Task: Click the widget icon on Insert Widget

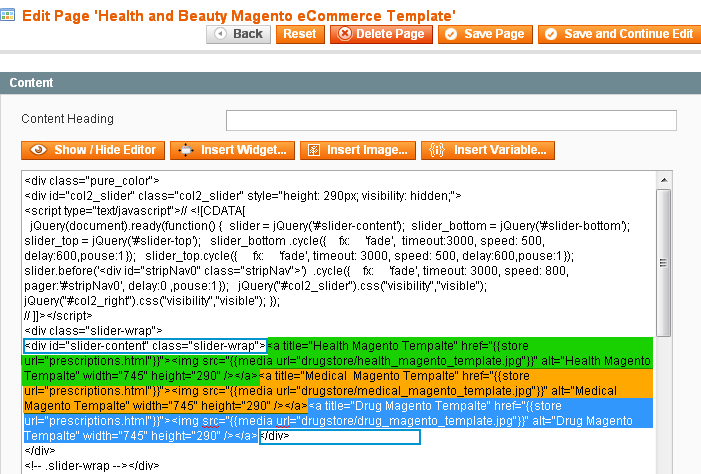Action: (186, 150)
